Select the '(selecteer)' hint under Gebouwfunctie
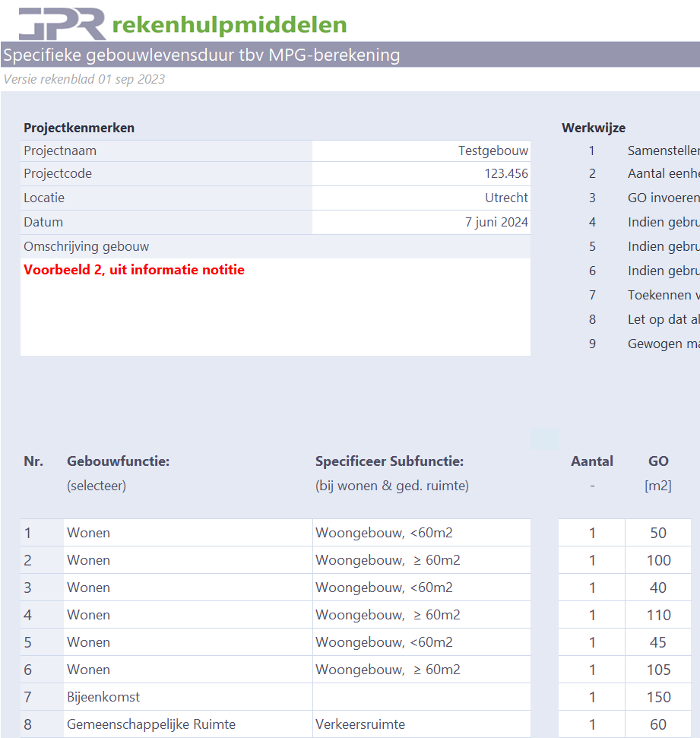 pyautogui.click(x=97, y=486)
